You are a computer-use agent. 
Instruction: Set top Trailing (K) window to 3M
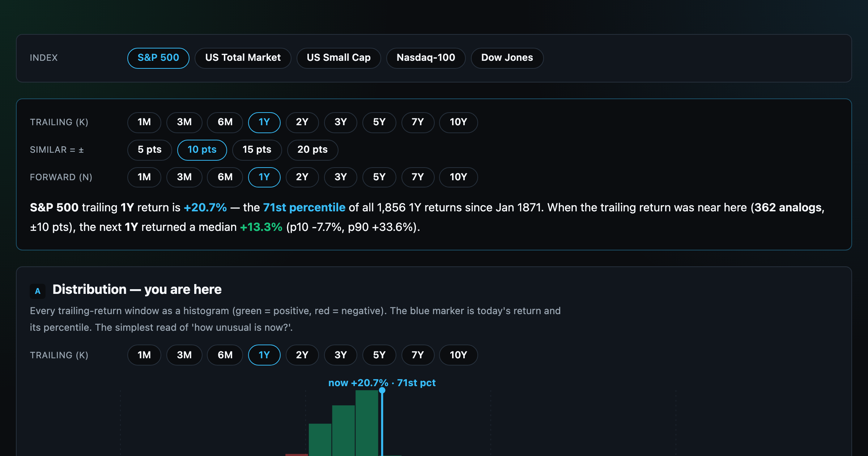pyautogui.click(x=184, y=122)
